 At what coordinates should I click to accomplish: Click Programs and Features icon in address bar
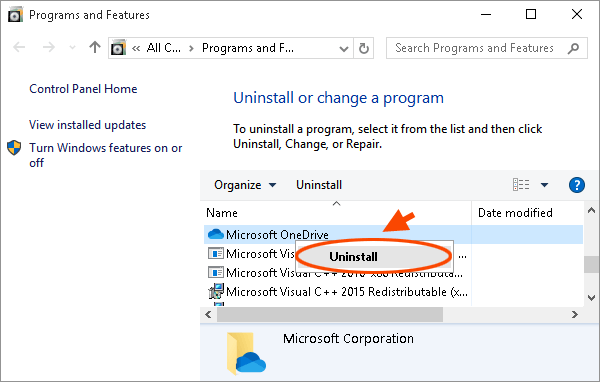tap(119, 48)
